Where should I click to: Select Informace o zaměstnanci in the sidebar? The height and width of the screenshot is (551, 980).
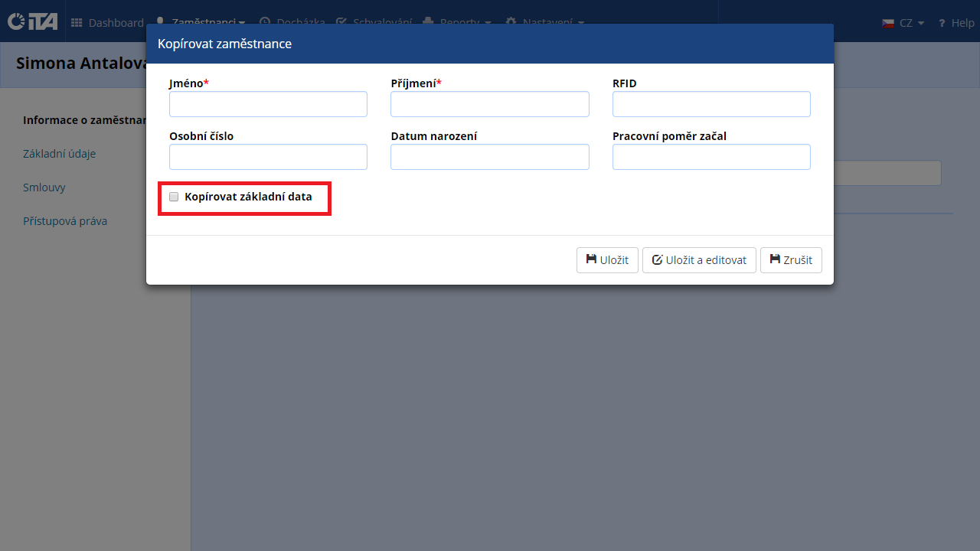84,120
